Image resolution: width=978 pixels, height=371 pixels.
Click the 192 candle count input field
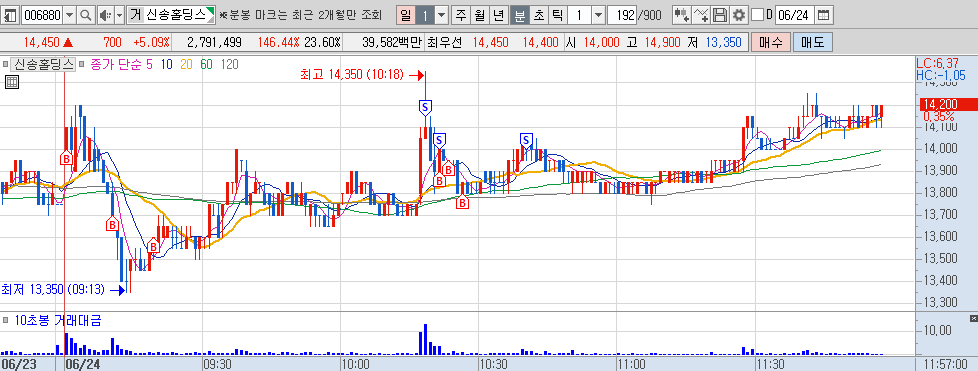(622, 15)
